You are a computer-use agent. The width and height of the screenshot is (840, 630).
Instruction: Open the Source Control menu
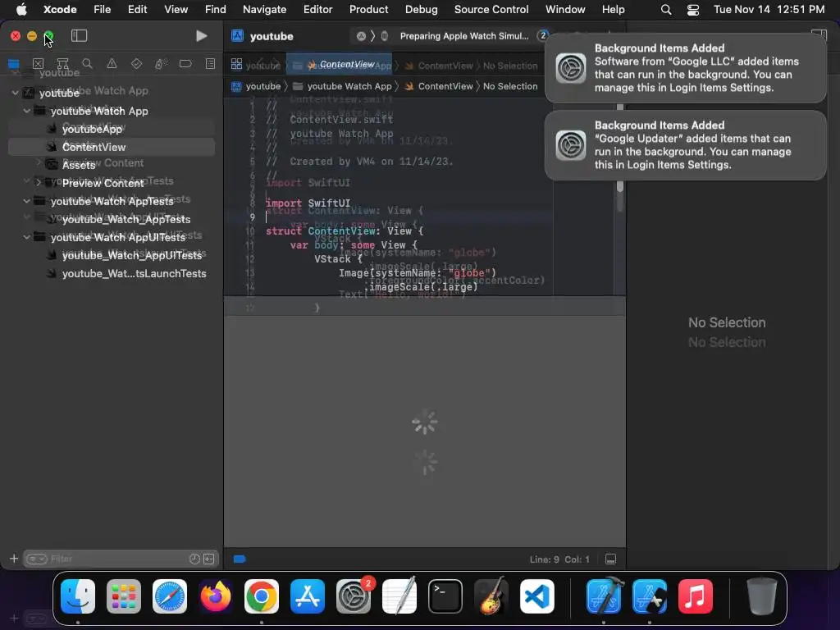(x=491, y=9)
